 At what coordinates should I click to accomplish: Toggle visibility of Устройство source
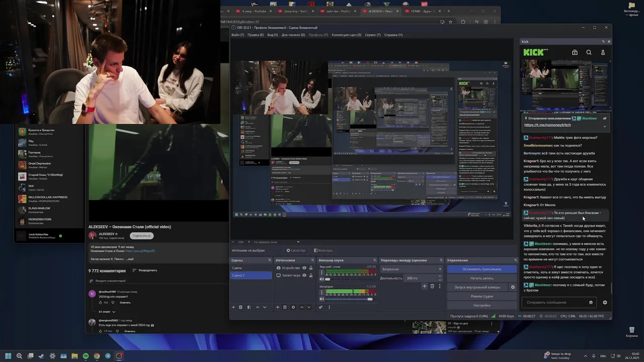[304, 268]
